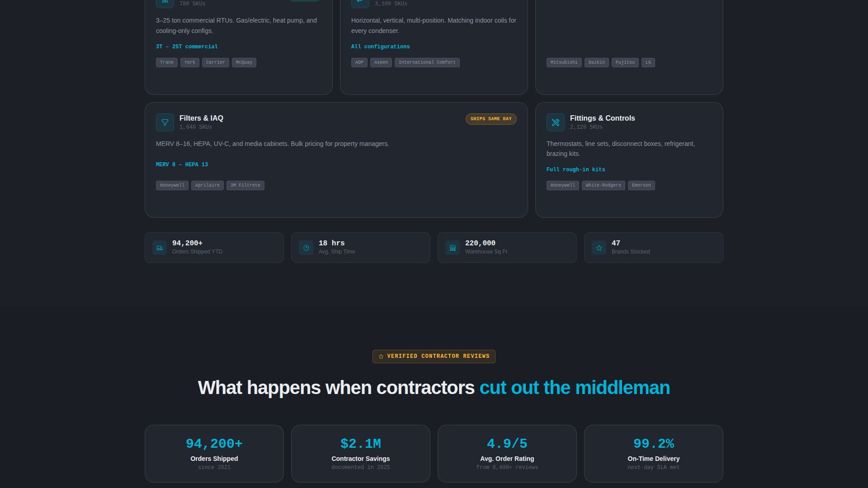Click the All configurations link
Screen dimensions: 868x488
click(380, 47)
